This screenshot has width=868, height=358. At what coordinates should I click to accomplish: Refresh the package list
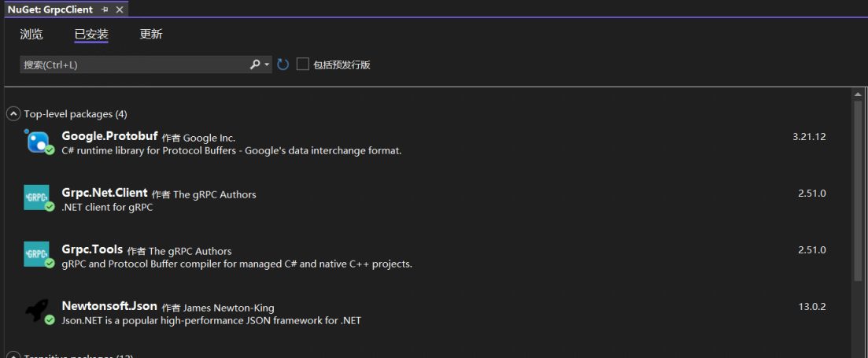point(283,65)
